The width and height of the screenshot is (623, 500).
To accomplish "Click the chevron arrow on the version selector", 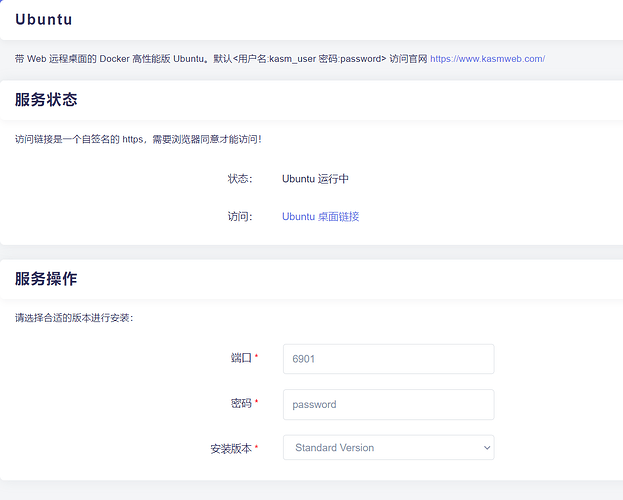I will click(x=486, y=448).
